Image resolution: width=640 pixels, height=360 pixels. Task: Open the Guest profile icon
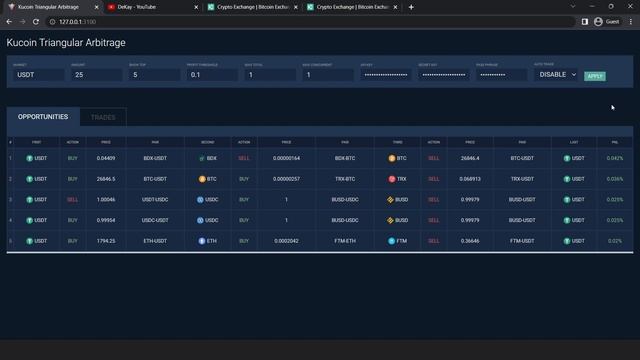click(x=598, y=22)
